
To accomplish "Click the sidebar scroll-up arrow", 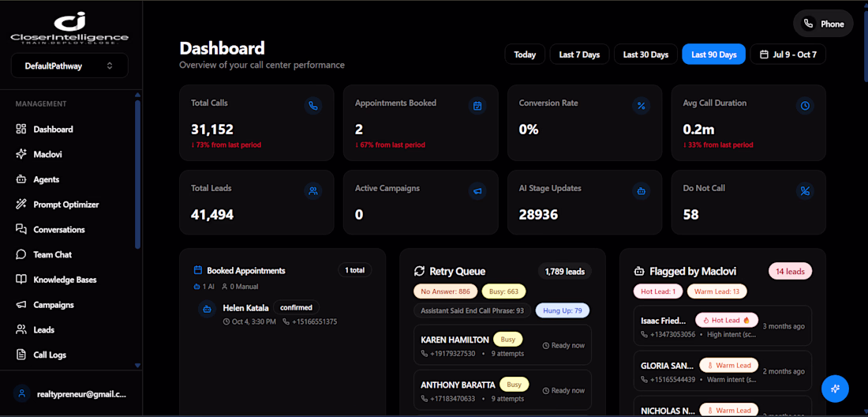I will point(138,95).
